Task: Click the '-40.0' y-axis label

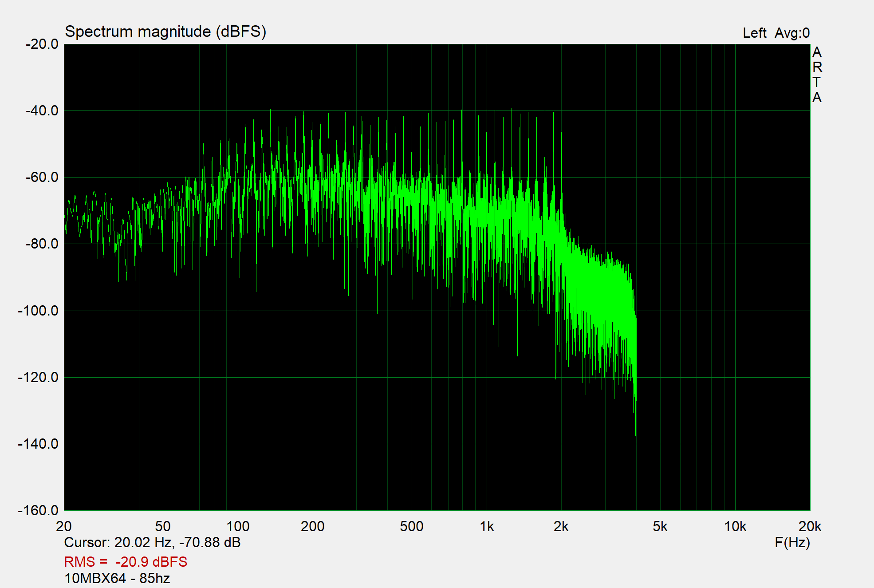Action: click(42, 110)
